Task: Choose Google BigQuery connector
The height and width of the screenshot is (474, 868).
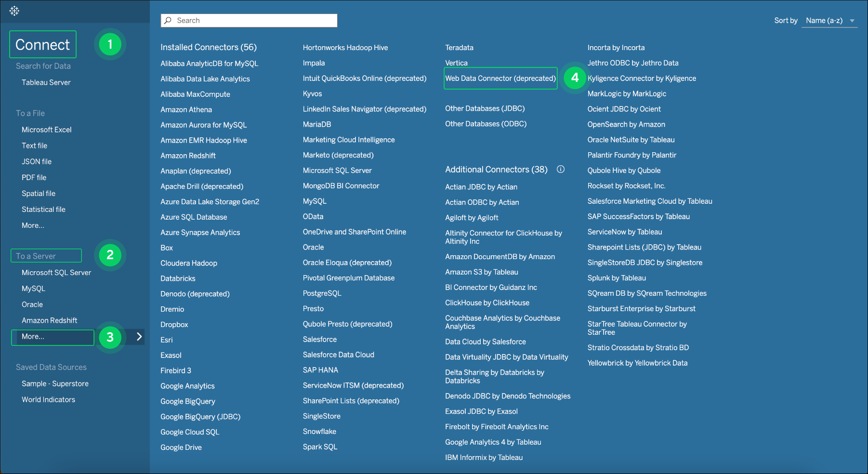Action: (x=187, y=401)
